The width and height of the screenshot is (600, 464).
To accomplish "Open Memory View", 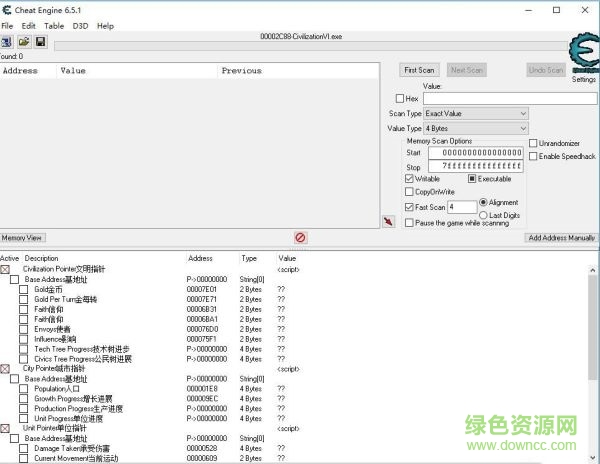I will [x=22, y=238].
